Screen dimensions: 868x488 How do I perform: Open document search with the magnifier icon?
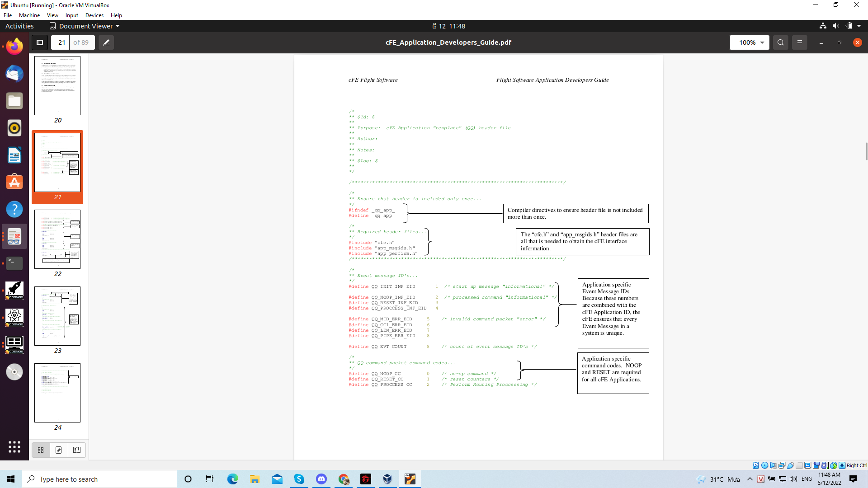pyautogui.click(x=780, y=42)
